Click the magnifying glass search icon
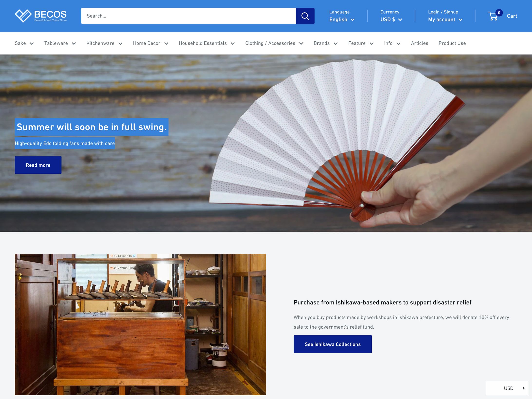This screenshot has height=399, width=532. coord(305,16)
